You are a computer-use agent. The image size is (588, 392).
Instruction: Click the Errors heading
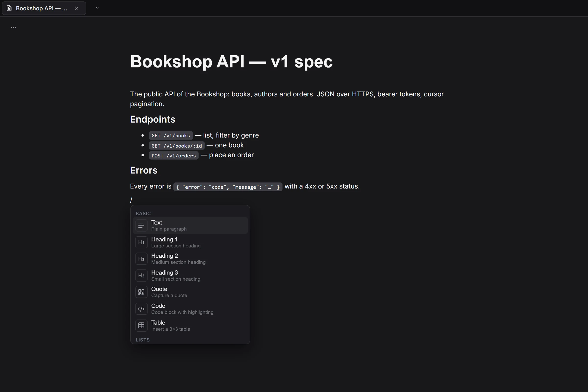tap(144, 170)
